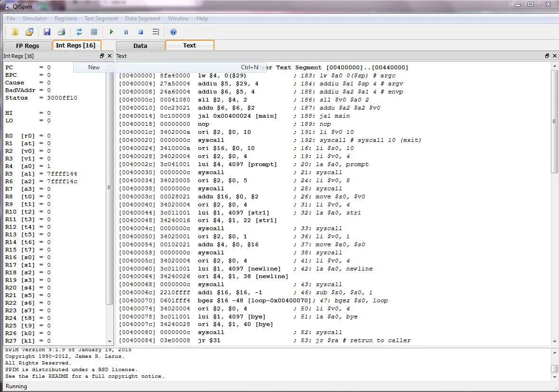This screenshot has width=559, height=392.
Task: Click the Reinitialize and Load File icon
Action: (29, 32)
